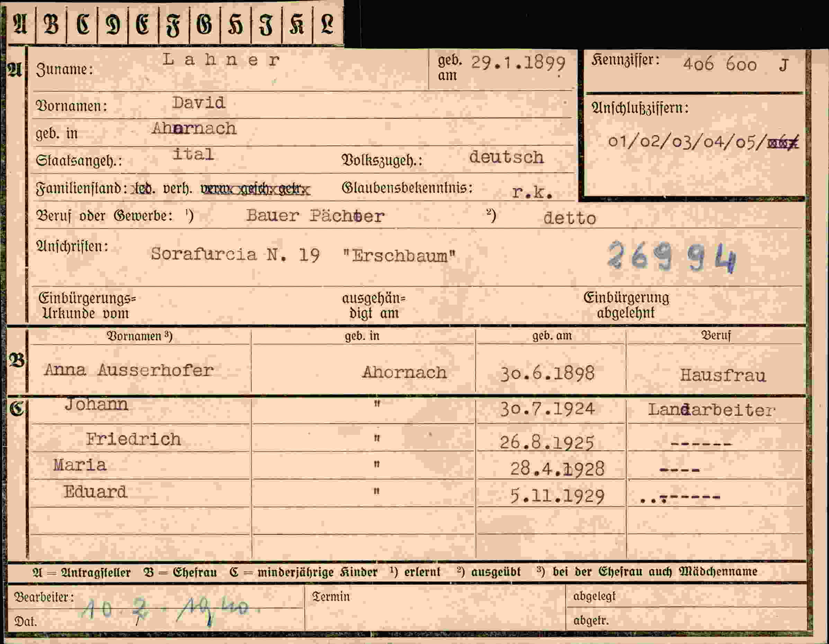Select the letter E index tab

143,25
